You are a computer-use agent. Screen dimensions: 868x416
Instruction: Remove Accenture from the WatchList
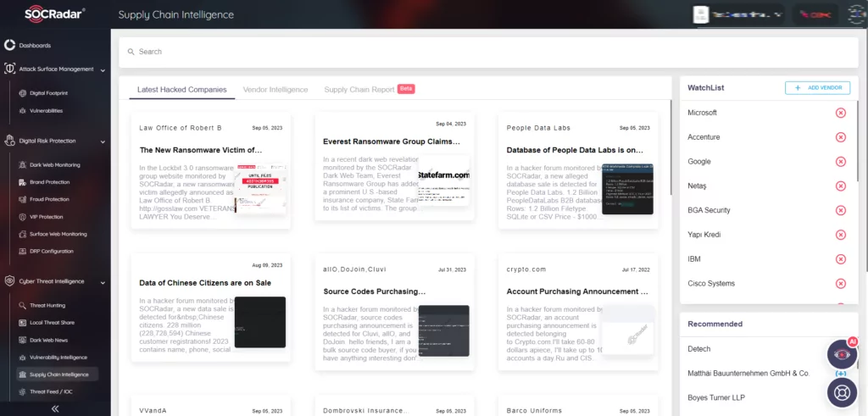pyautogui.click(x=840, y=137)
